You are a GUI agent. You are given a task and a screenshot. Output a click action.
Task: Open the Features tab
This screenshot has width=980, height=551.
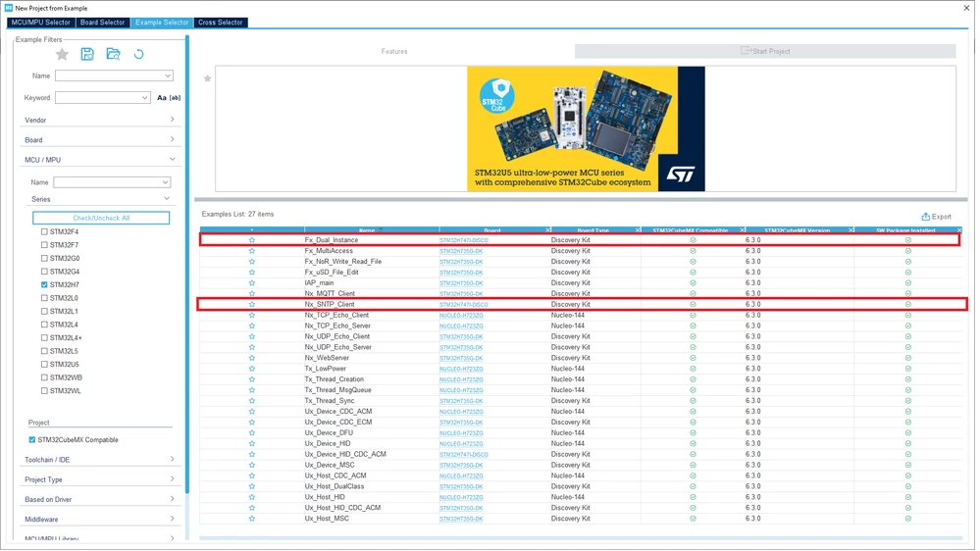394,51
